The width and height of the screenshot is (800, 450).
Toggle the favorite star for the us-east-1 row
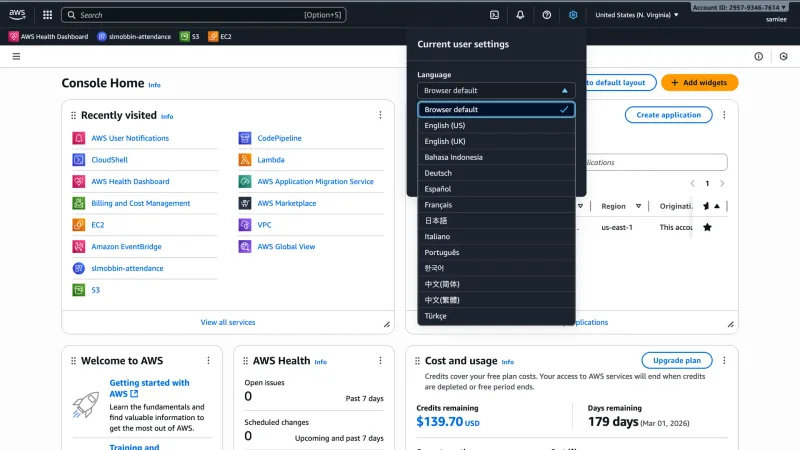[707, 227]
